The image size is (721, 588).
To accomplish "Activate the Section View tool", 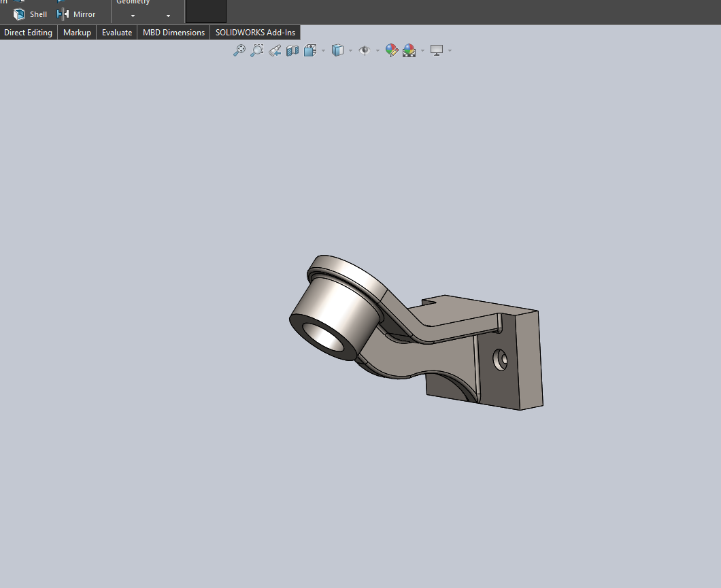I will coord(292,50).
